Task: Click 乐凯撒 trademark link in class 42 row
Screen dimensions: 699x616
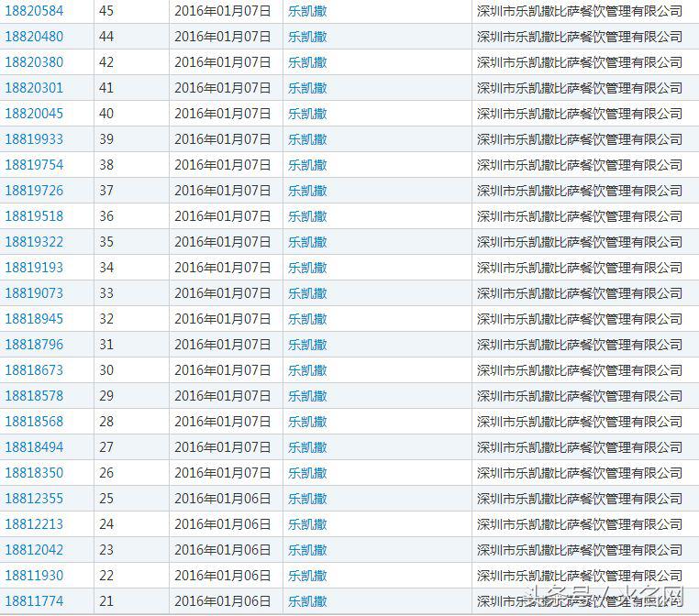Action: (307, 62)
